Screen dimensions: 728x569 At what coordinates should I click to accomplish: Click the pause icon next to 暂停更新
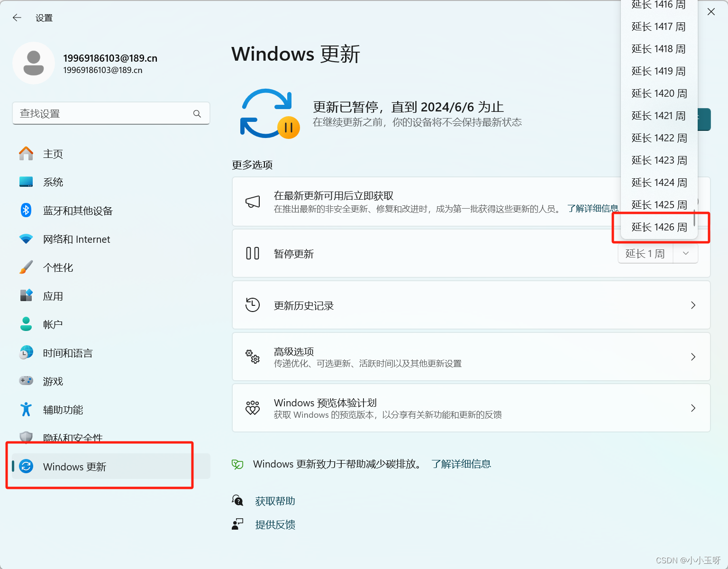[x=253, y=253]
